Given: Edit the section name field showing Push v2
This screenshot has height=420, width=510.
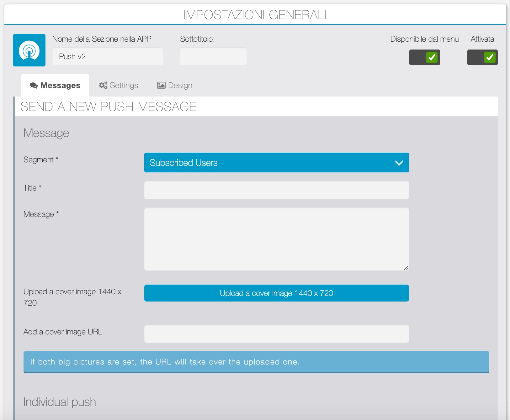Looking at the screenshot, I should [x=107, y=57].
